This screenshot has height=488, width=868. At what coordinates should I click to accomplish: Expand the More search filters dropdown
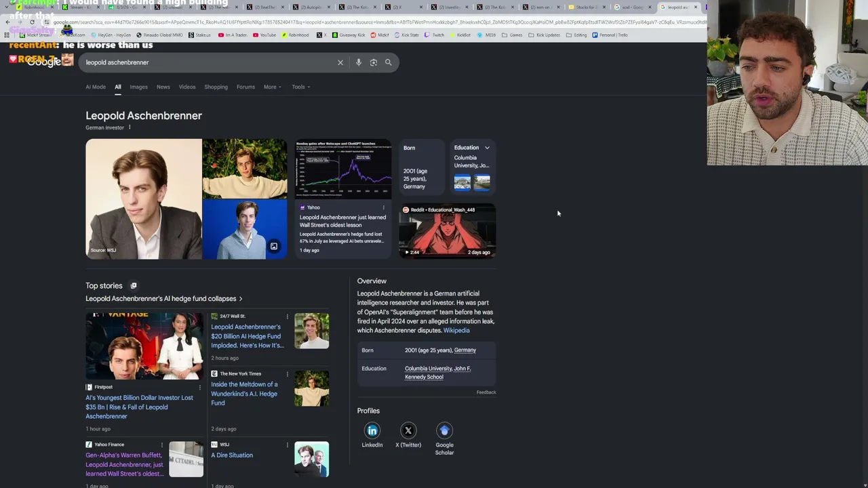[273, 87]
